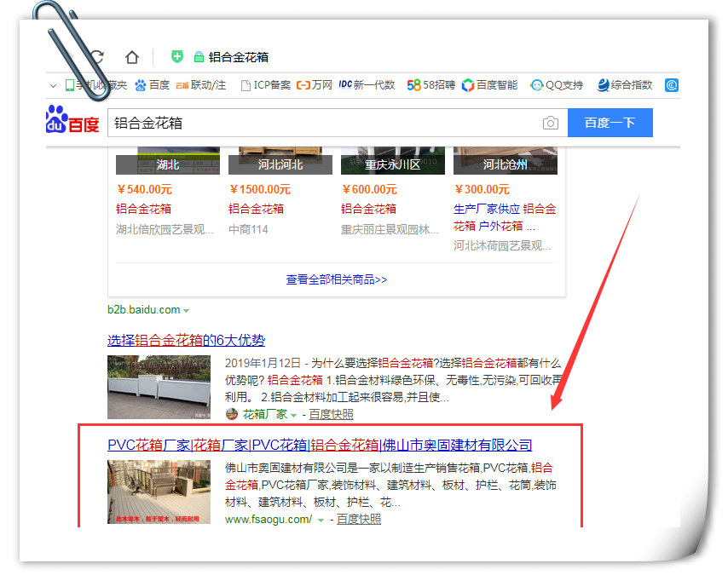This screenshot has width=728, height=581.
Task: Click vendor name 湖北倍欣园艺景观...
Action: point(165,229)
